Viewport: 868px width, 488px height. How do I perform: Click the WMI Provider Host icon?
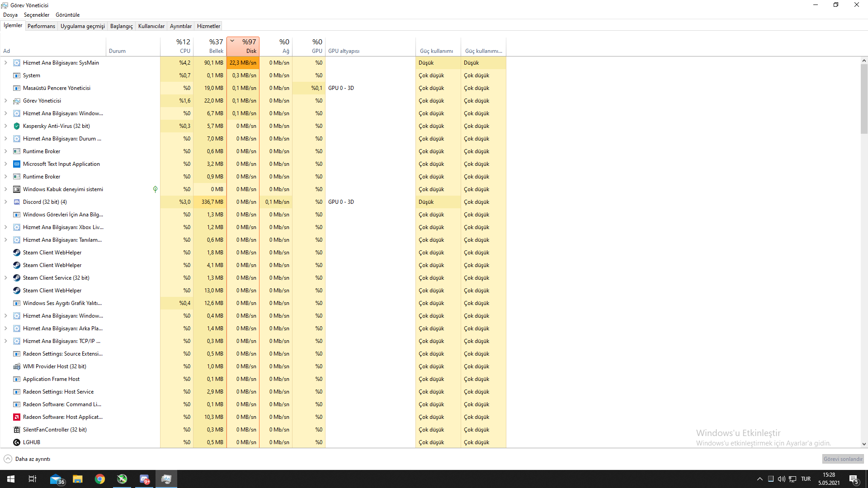[x=17, y=366]
